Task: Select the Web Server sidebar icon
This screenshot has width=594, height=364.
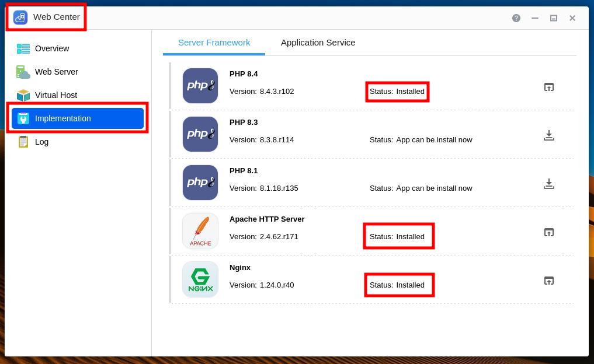Action: pos(23,72)
